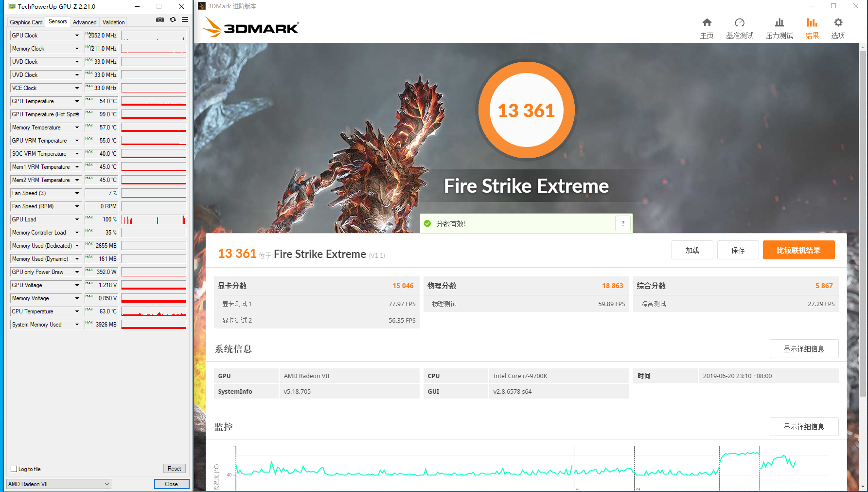This screenshot has height=492, width=868.
Task: Click the score validity help question mark
Action: (623, 223)
